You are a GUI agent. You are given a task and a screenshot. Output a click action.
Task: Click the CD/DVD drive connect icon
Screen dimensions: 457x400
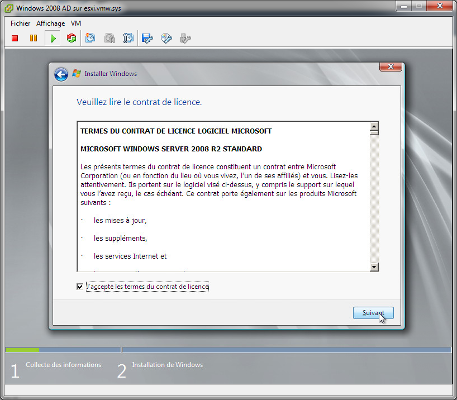[166, 38]
